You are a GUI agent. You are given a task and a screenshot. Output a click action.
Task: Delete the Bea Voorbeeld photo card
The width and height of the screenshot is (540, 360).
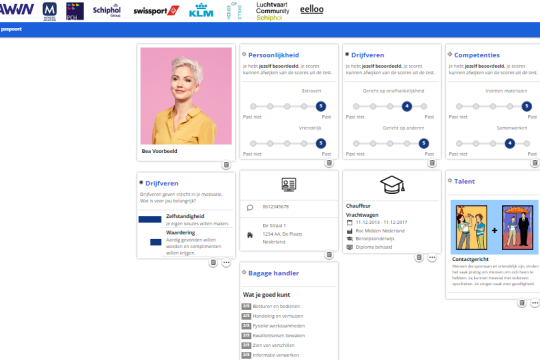(226, 165)
